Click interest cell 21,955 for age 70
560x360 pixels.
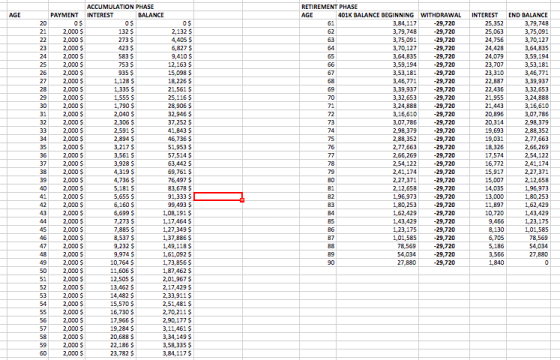click(488, 98)
